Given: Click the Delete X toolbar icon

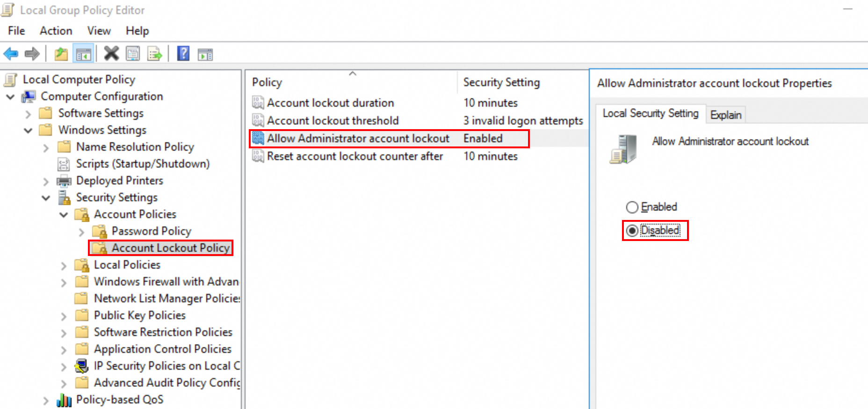Looking at the screenshot, I should (x=111, y=54).
